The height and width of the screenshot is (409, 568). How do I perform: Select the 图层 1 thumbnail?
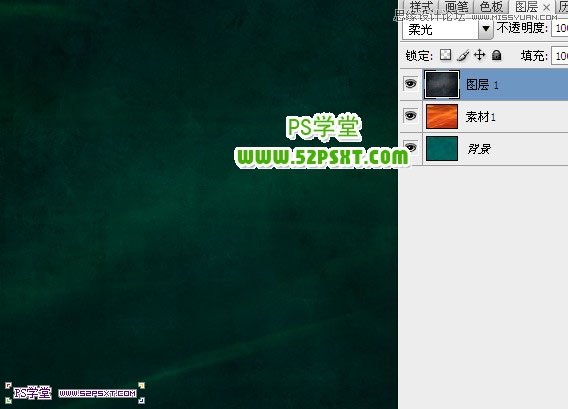tap(442, 84)
